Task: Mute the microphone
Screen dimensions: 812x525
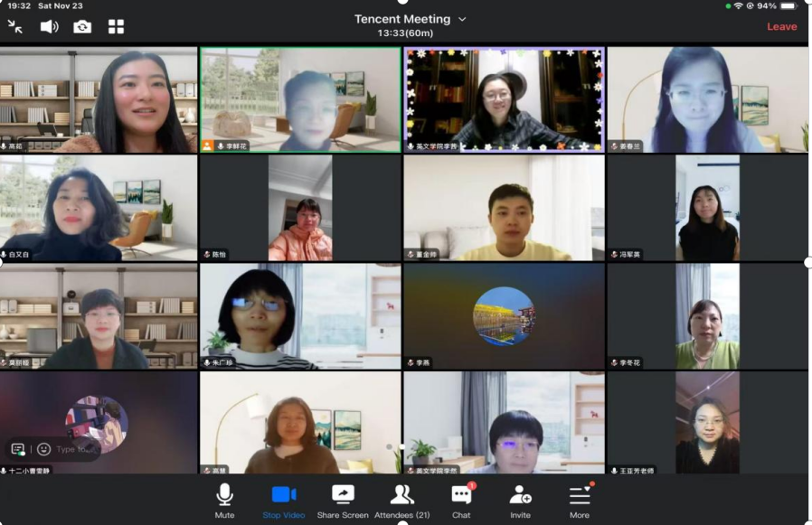Action: click(x=224, y=501)
